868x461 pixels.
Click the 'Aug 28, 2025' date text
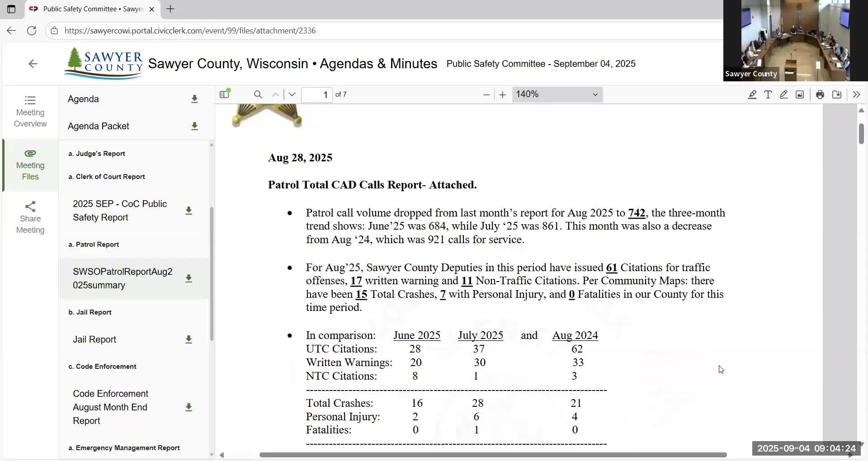tap(300, 158)
